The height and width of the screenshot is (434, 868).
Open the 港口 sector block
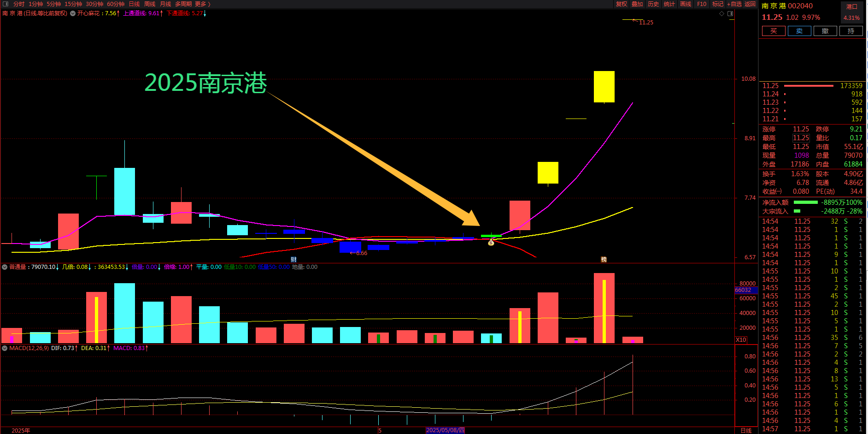click(852, 6)
